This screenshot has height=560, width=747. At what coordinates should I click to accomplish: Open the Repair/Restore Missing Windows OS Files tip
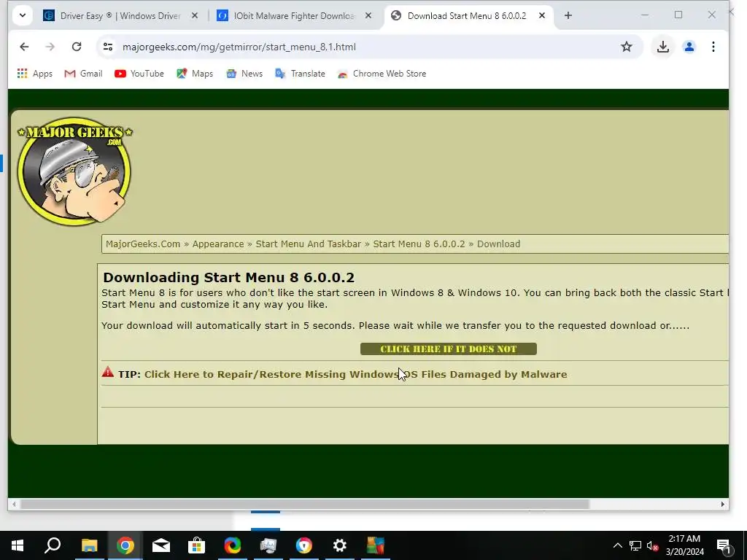pyautogui.click(x=355, y=374)
